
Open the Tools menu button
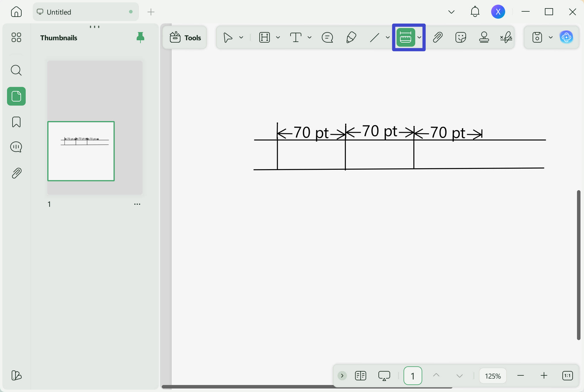coord(185,37)
